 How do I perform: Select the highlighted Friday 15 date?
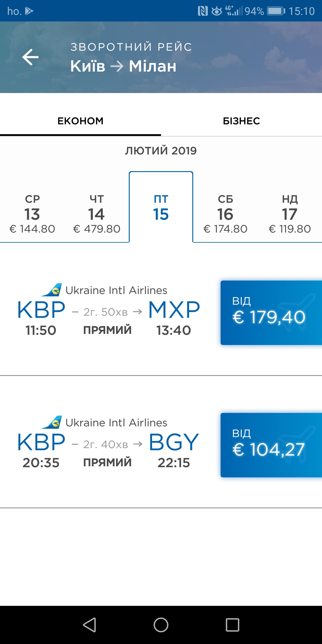[161, 209]
